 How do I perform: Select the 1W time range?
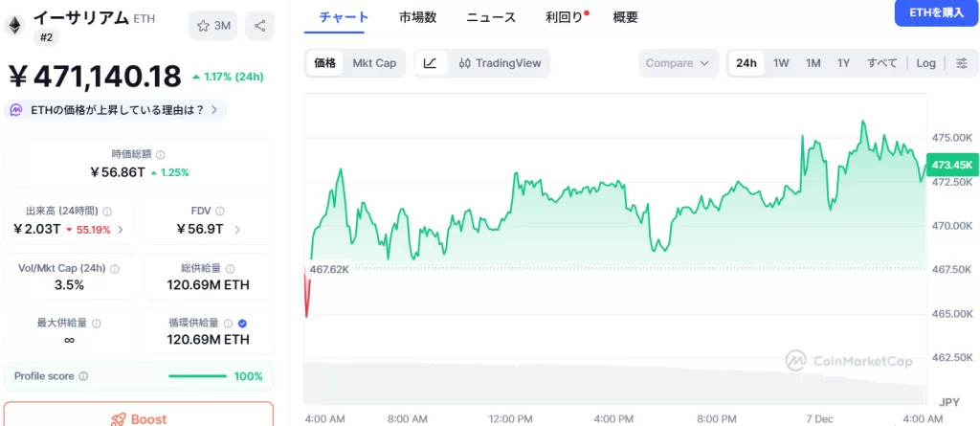pos(781,63)
